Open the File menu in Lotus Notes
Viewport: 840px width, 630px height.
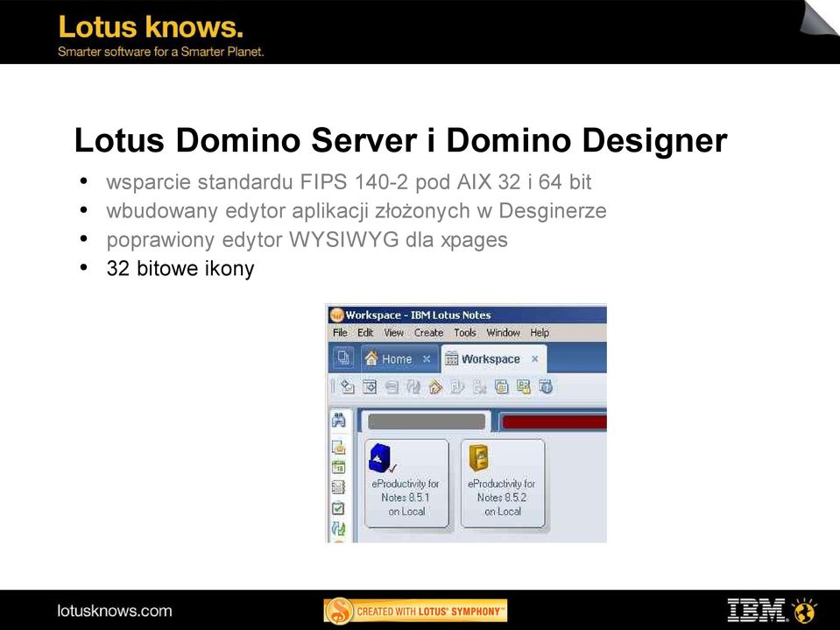point(340,333)
